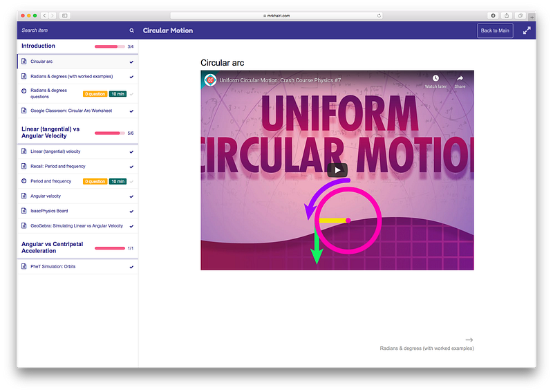This screenshot has height=392, width=553.
Task: Click the 0 question badge on Radians & degrees questions
Action: [x=95, y=94]
